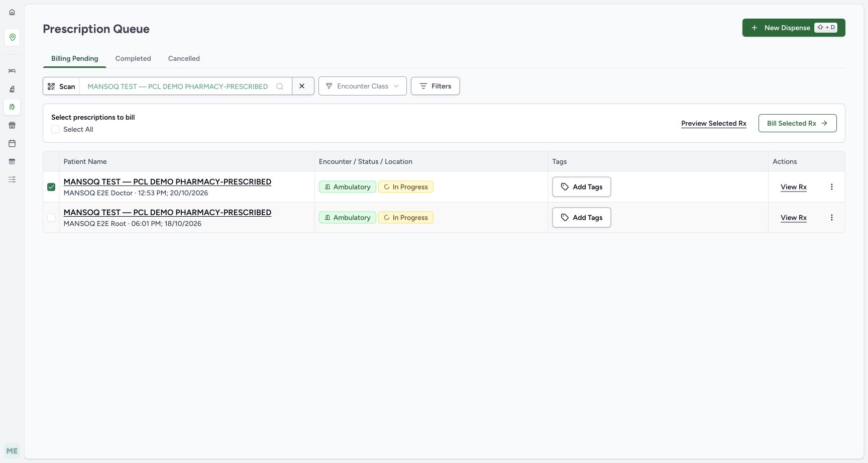Check the 18/10/2026 prescription row checkbox
The width and height of the screenshot is (868, 463).
[x=51, y=218]
